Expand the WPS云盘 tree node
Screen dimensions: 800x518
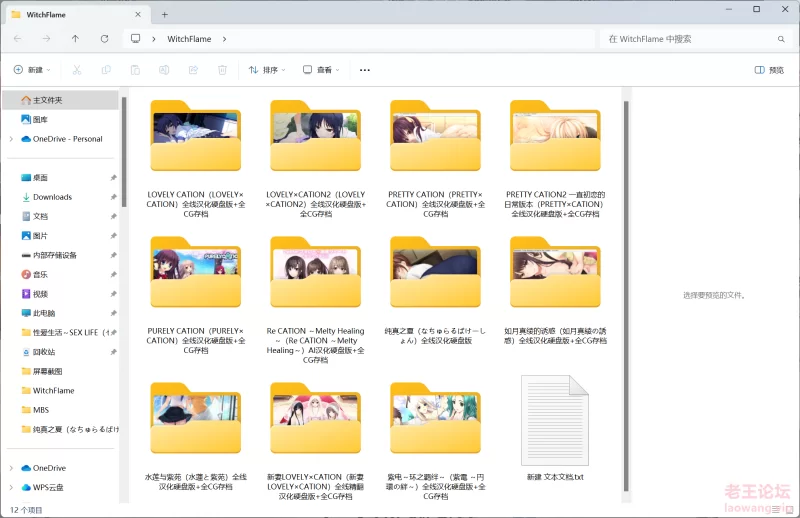click(11, 487)
